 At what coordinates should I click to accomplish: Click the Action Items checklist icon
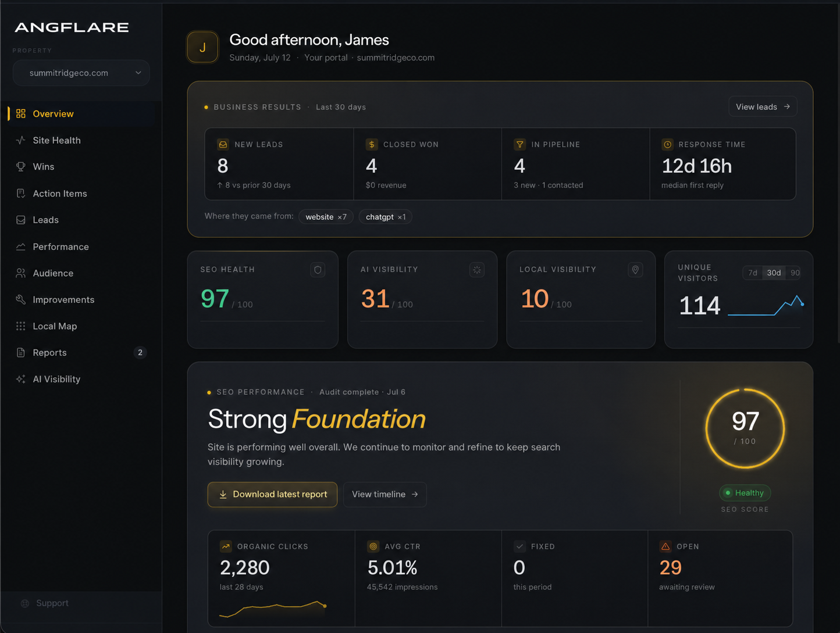coord(21,194)
